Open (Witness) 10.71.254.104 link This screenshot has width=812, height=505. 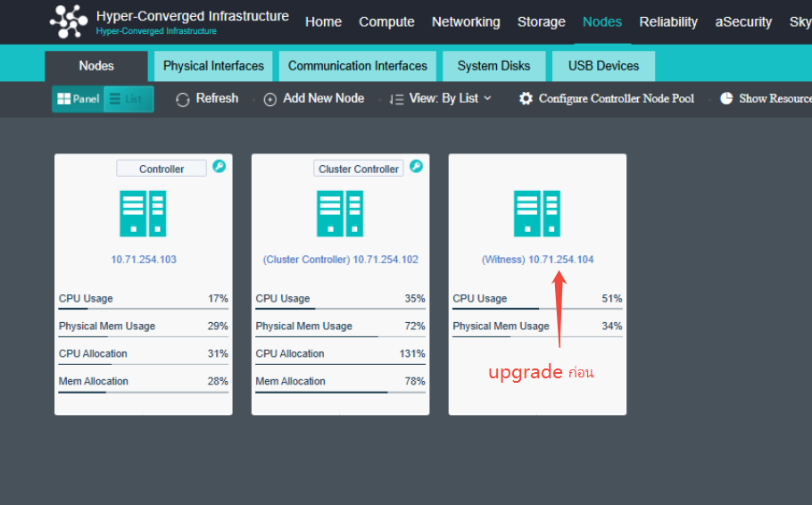537,260
